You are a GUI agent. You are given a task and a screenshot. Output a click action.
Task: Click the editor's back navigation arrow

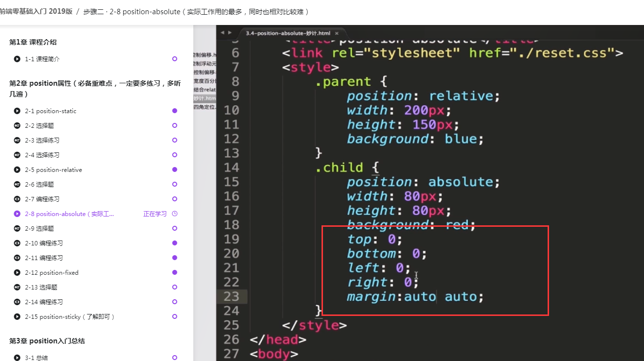pyautogui.click(x=223, y=33)
